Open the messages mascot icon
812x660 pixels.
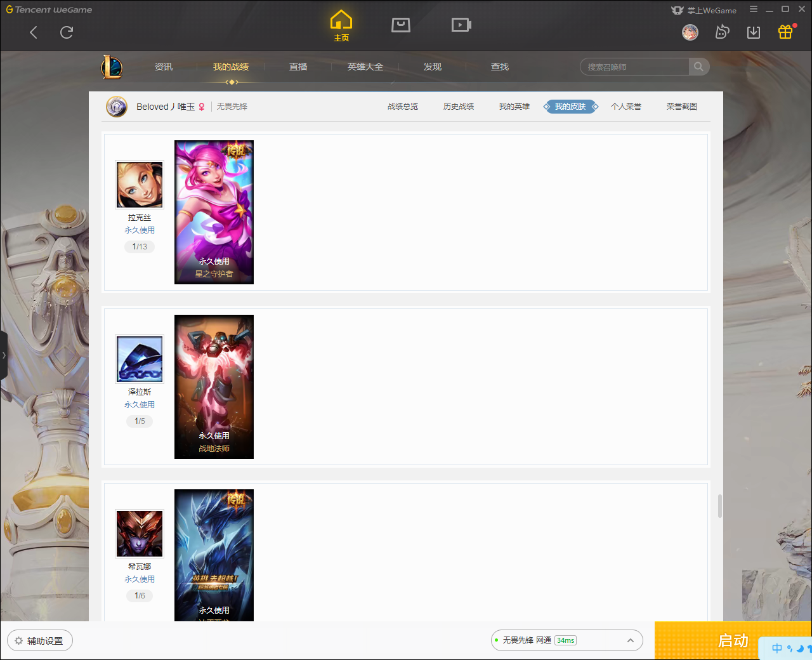pyautogui.click(x=722, y=32)
